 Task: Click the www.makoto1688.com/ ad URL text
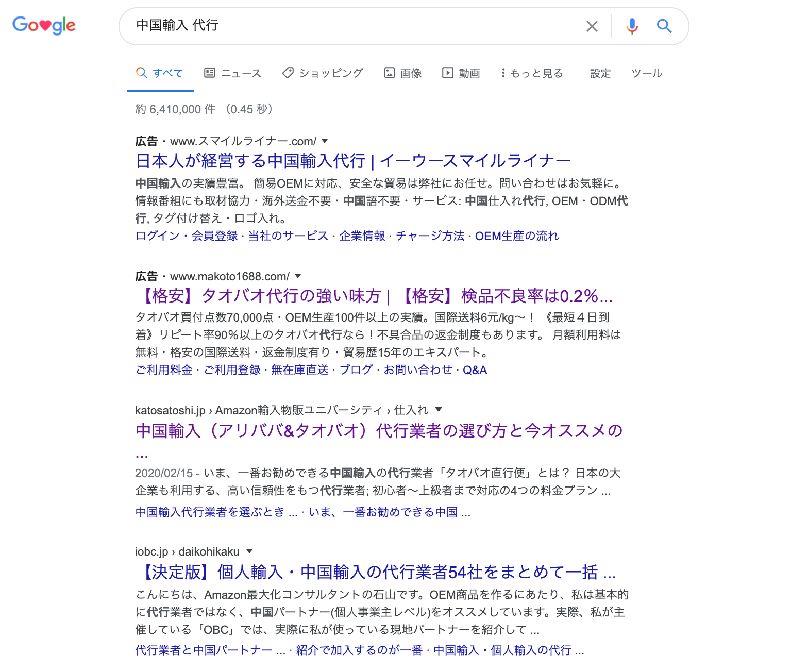pos(230,276)
